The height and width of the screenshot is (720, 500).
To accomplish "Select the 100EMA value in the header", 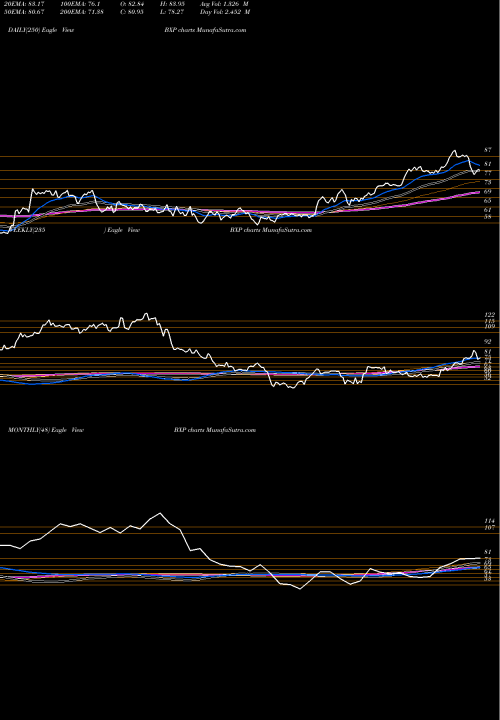I will coord(82,3).
